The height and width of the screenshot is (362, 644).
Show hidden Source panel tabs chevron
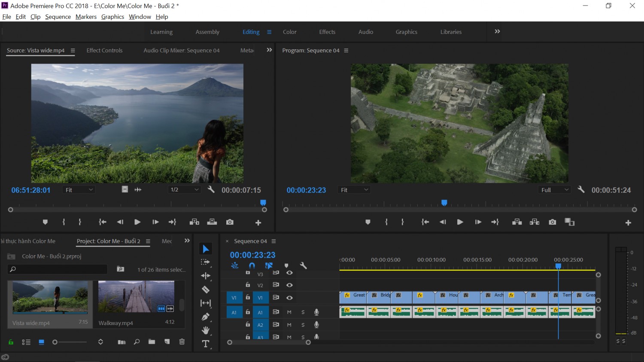[269, 50]
